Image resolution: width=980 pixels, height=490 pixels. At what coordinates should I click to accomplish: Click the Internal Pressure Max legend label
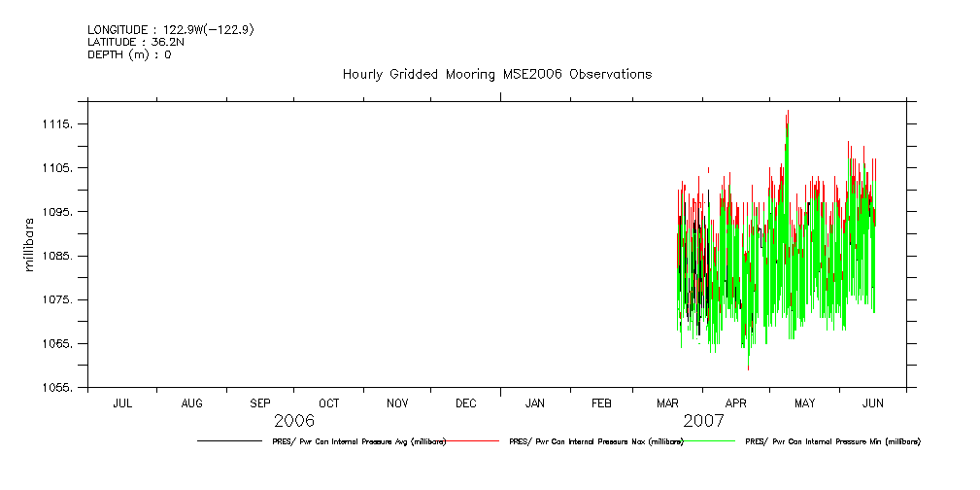point(595,441)
